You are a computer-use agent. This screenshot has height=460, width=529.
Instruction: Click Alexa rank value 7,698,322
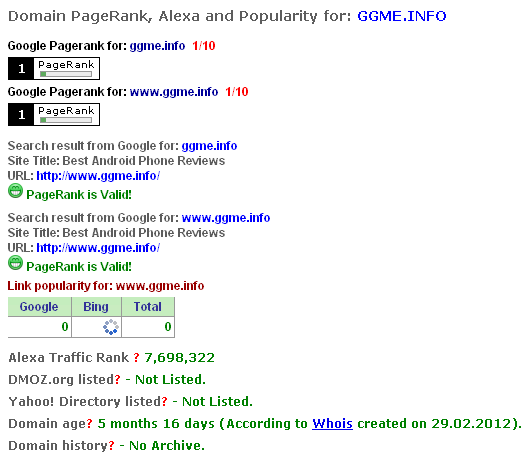(179, 358)
